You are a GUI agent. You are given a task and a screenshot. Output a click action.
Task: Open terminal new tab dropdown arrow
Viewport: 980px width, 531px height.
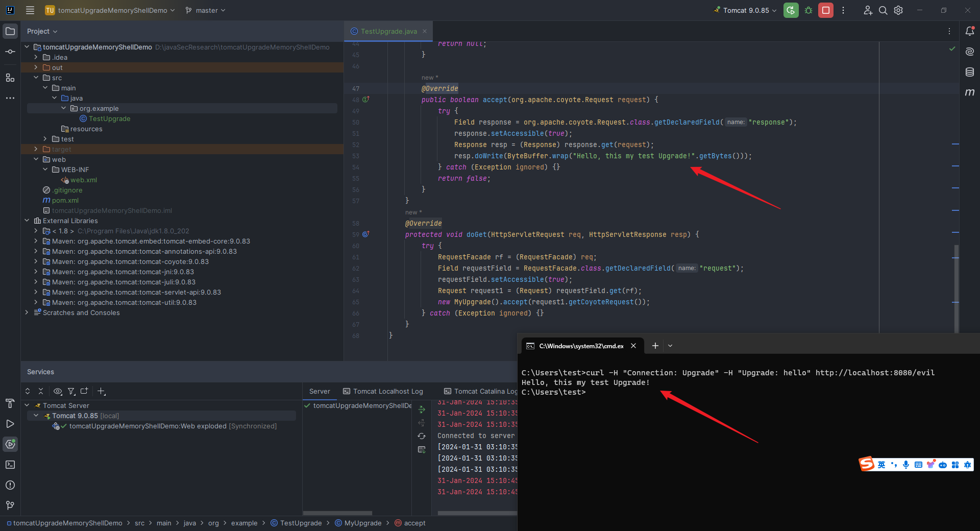pos(670,346)
